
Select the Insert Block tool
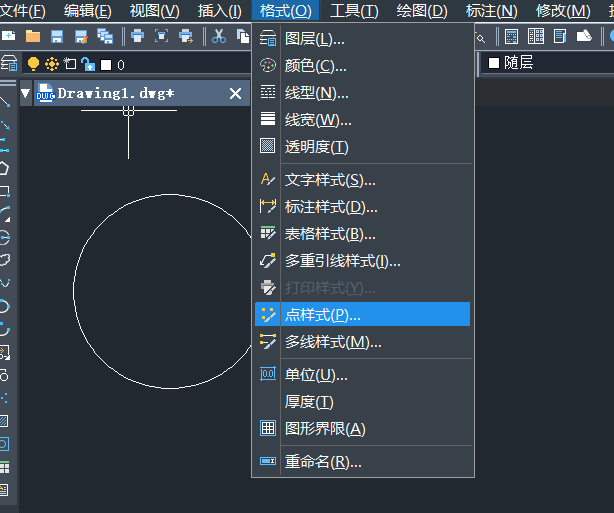click(x=5, y=352)
